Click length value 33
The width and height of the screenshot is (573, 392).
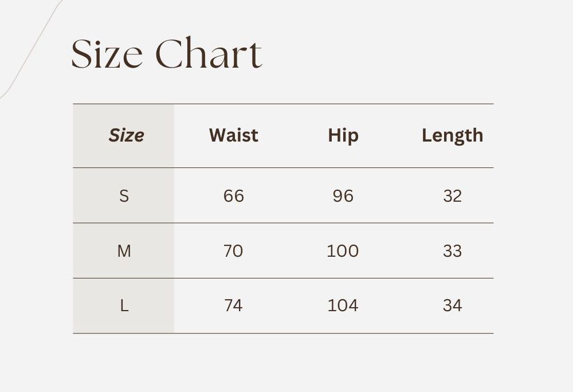[x=452, y=251]
